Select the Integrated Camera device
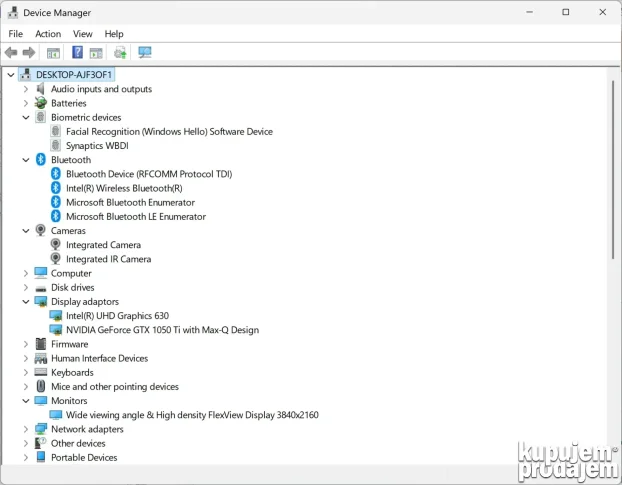 (104, 245)
